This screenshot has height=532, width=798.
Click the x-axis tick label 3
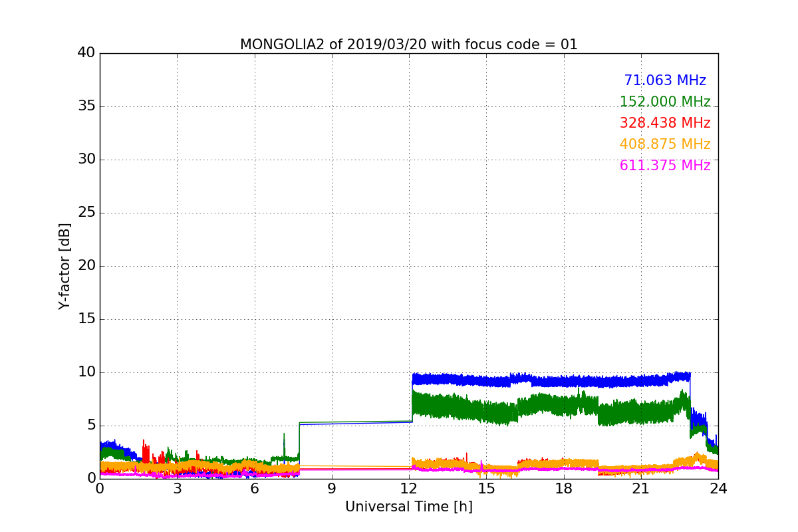coord(178,489)
